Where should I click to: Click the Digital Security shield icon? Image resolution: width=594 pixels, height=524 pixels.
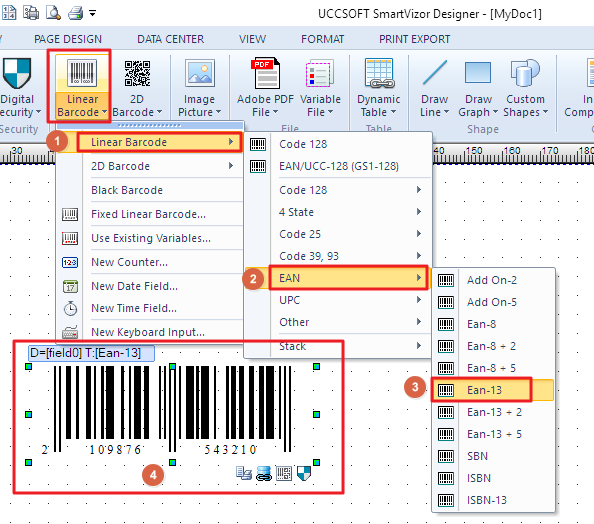(17, 73)
